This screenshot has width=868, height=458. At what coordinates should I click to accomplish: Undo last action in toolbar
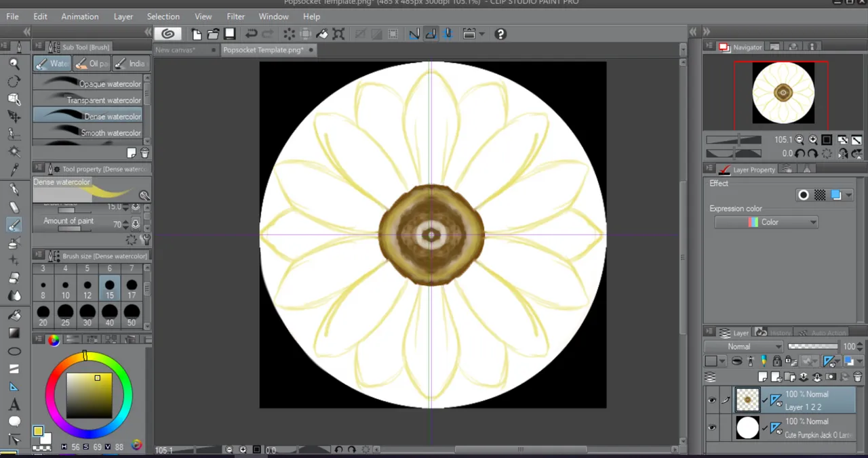[x=251, y=34]
